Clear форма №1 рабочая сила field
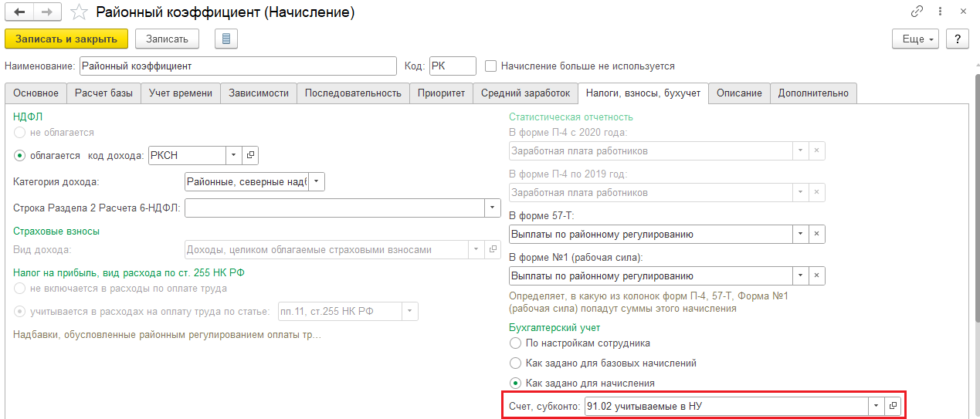The width and height of the screenshot is (980, 419). pos(817,275)
